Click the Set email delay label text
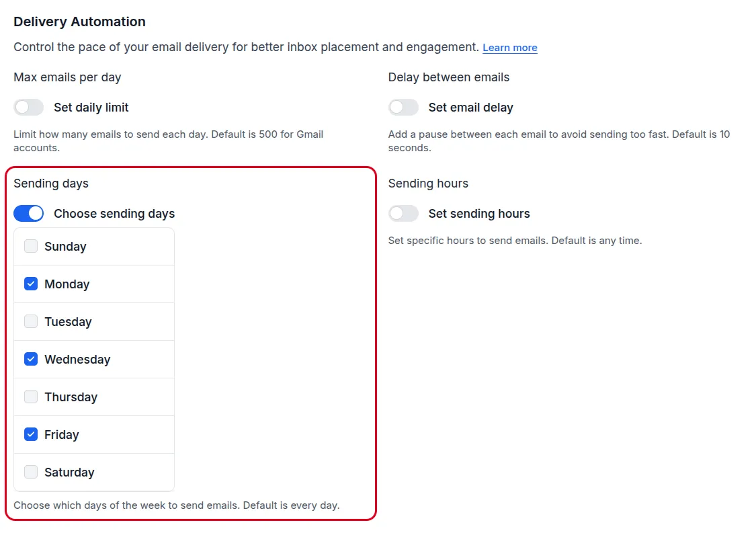 [470, 108]
